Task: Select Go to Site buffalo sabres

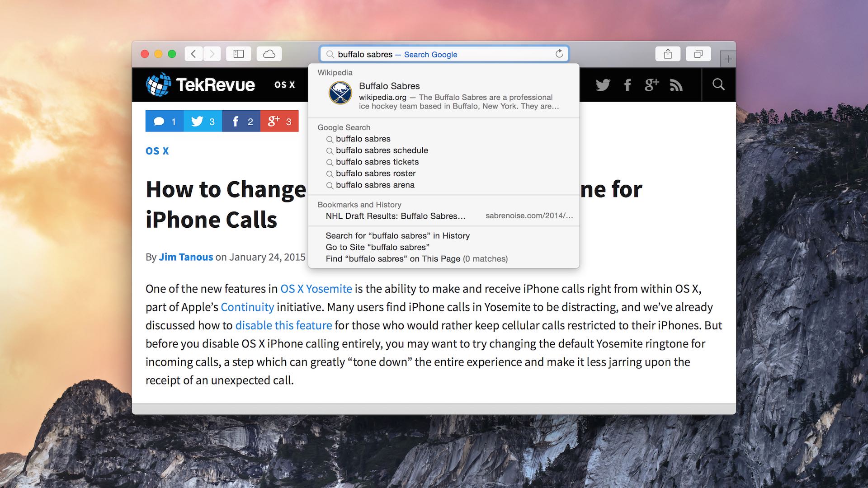Action: click(443, 247)
